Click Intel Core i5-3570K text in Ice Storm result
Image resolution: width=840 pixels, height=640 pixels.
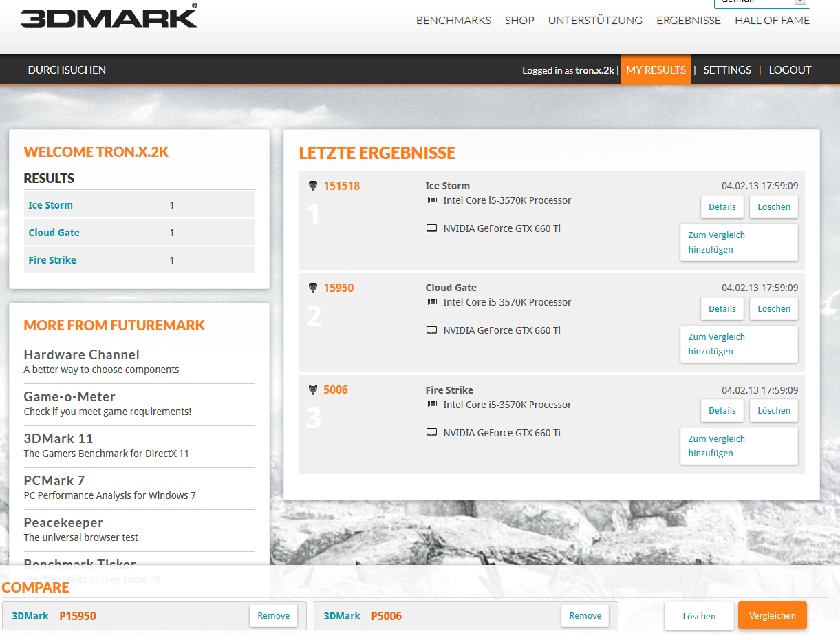[507, 200]
